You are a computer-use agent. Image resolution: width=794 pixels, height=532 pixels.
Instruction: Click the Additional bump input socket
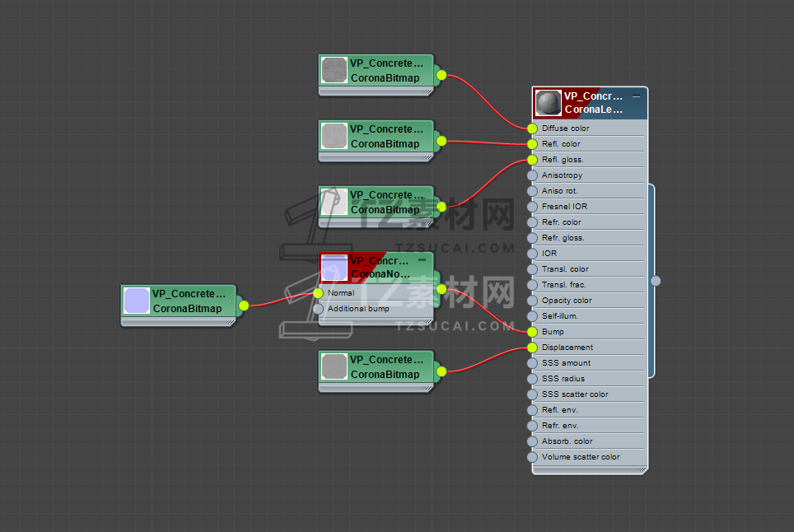click(x=318, y=309)
